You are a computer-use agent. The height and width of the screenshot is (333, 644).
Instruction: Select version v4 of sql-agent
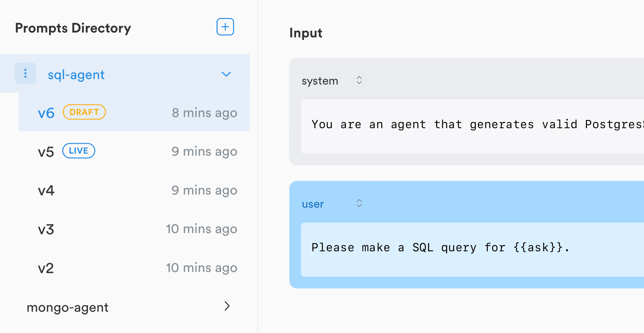click(x=46, y=190)
